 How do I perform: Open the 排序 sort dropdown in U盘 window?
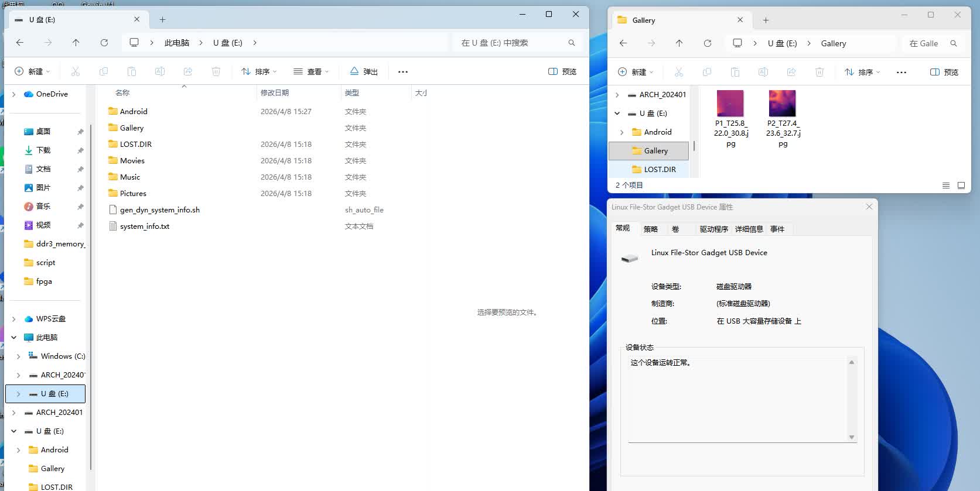pyautogui.click(x=259, y=71)
